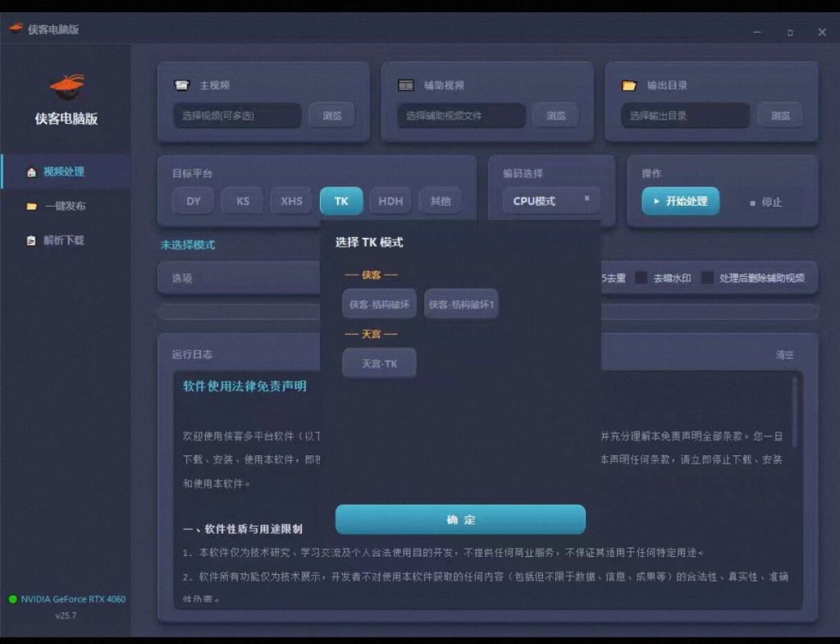Screen dimensions: 840x644
Task: Choose the 侠客-结构破坏1 mode
Action: point(461,304)
